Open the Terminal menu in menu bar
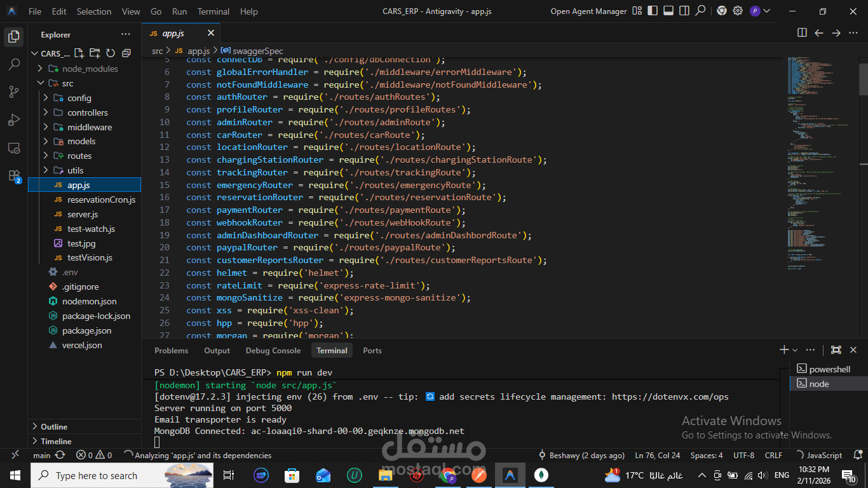This screenshot has height=488, width=868. pyautogui.click(x=214, y=11)
